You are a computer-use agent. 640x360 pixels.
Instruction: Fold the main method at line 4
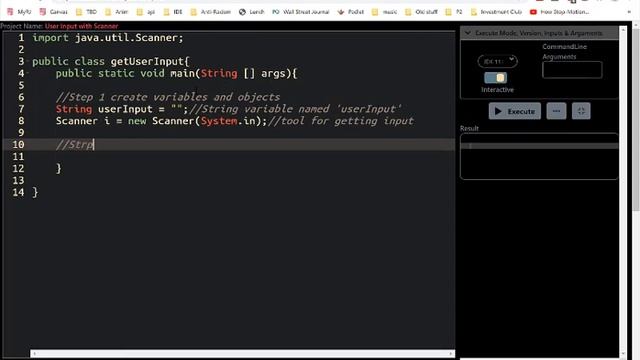28,73
